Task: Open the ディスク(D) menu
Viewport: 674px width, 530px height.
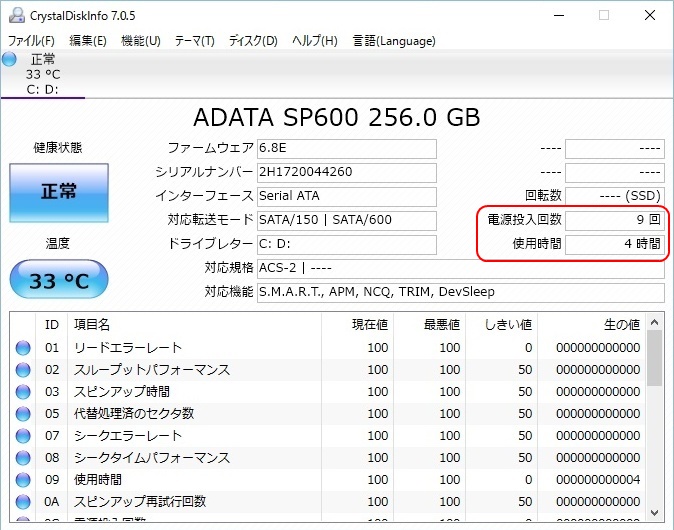Action: [x=253, y=41]
